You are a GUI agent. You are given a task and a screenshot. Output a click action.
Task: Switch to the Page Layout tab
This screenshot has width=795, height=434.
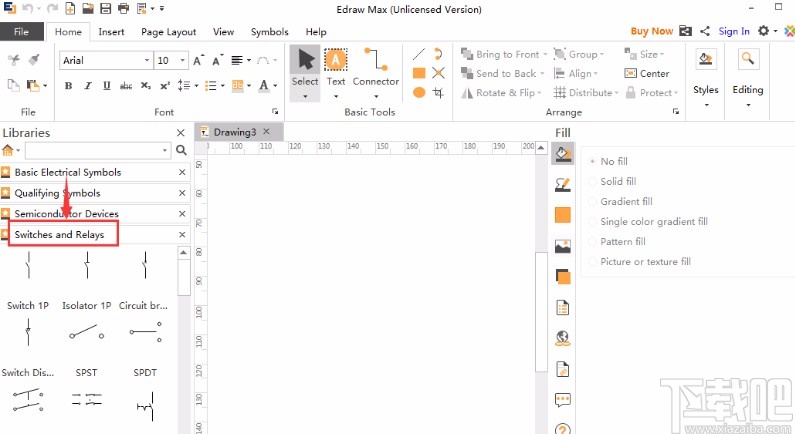[168, 31]
